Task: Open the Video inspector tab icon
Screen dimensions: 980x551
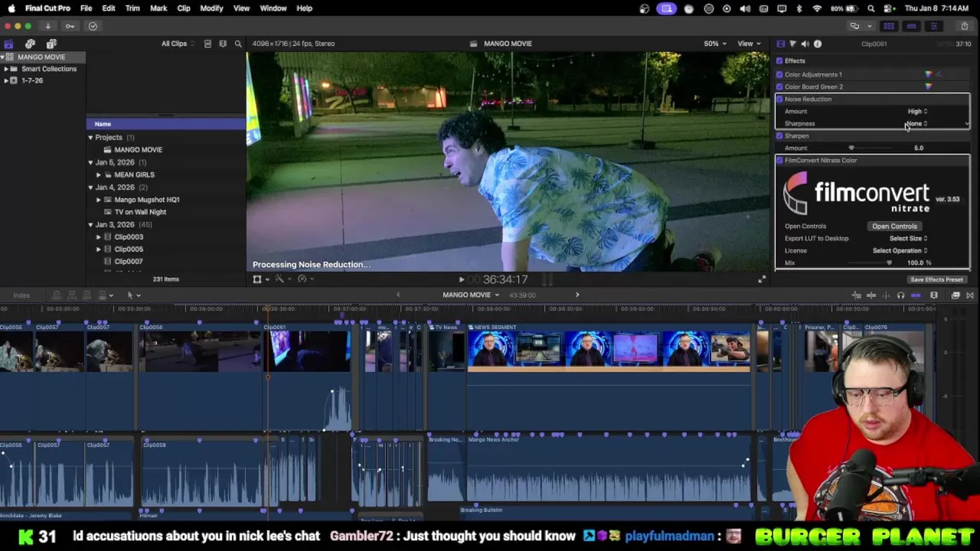Action: 780,44
